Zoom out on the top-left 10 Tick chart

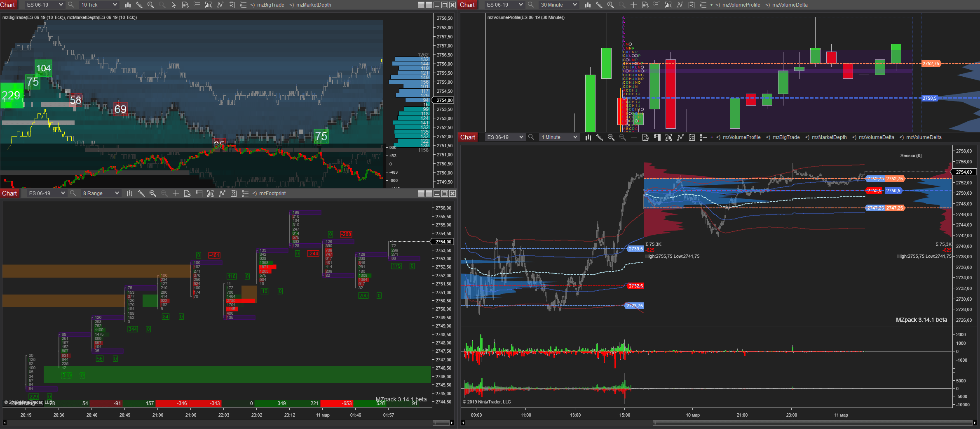[x=162, y=5]
